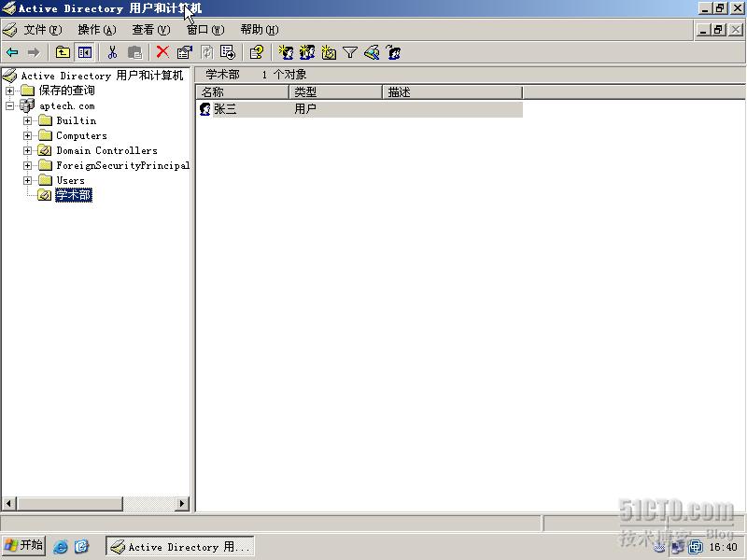This screenshot has height=560, width=747.
Task: Sort by the 名称 column header
Action: (242, 91)
